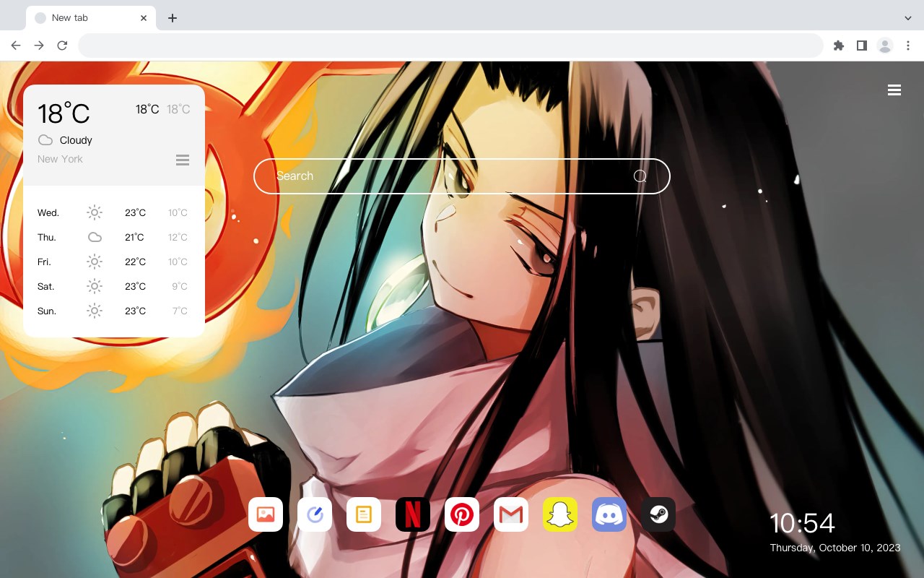The height and width of the screenshot is (578, 924).
Task: Click Wednesday's sun forecast icon
Action: click(95, 212)
